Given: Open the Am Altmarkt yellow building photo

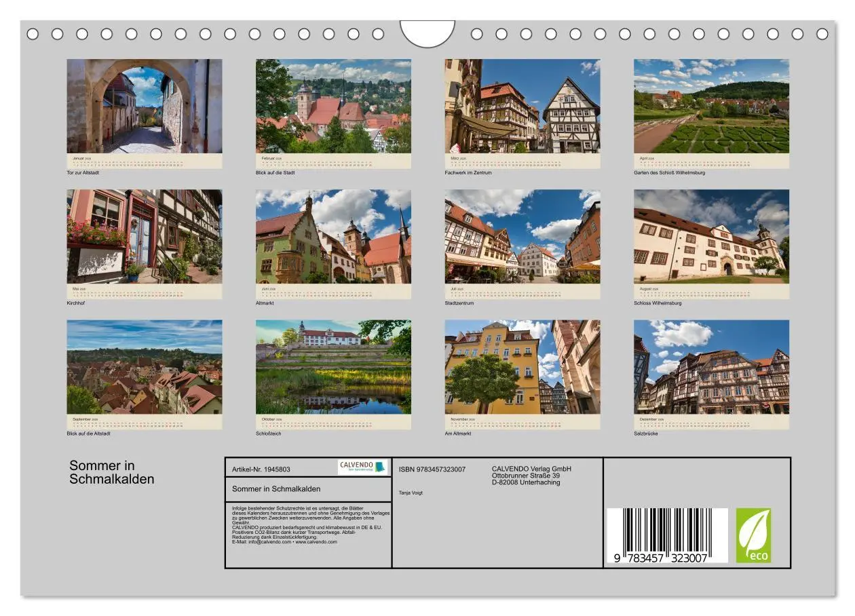Looking at the screenshot, I should coord(522,366).
